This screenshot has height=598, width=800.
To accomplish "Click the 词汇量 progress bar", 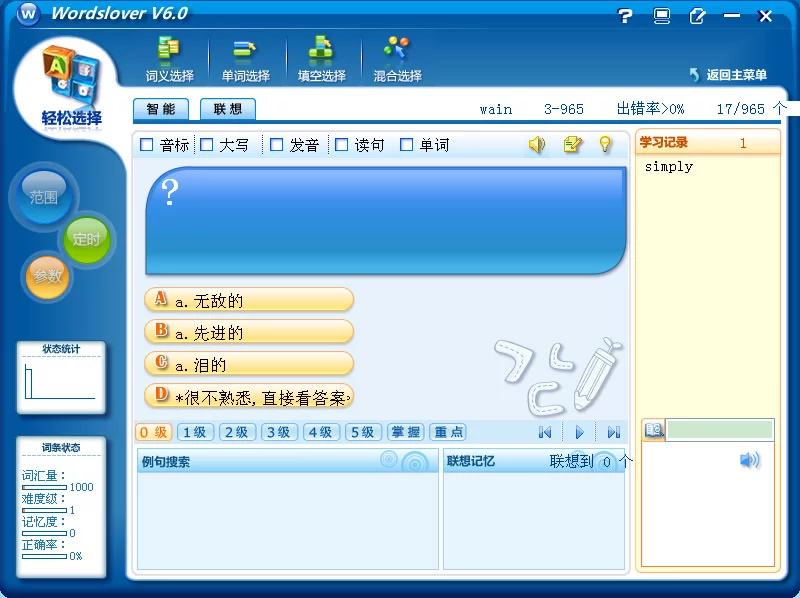I will tap(44, 487).
